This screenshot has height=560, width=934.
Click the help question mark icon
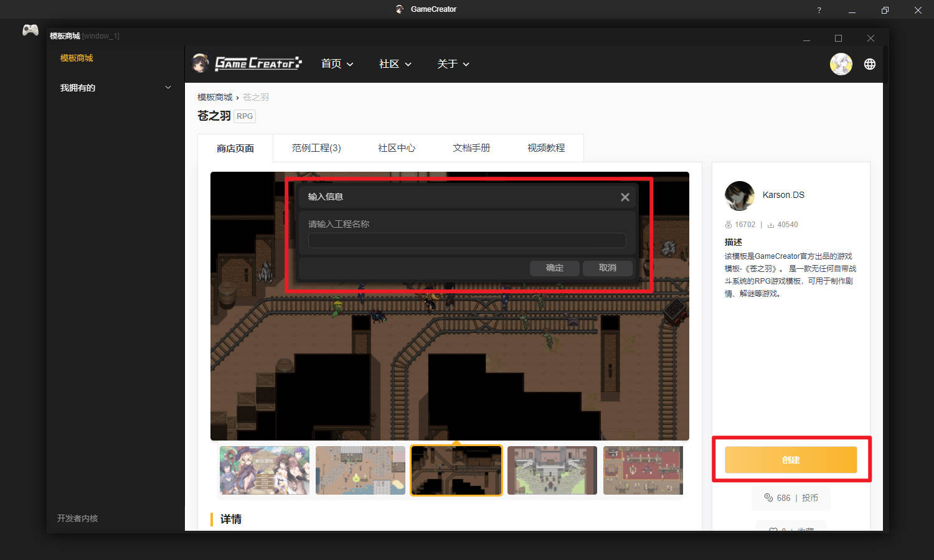(x=819, y=10)
